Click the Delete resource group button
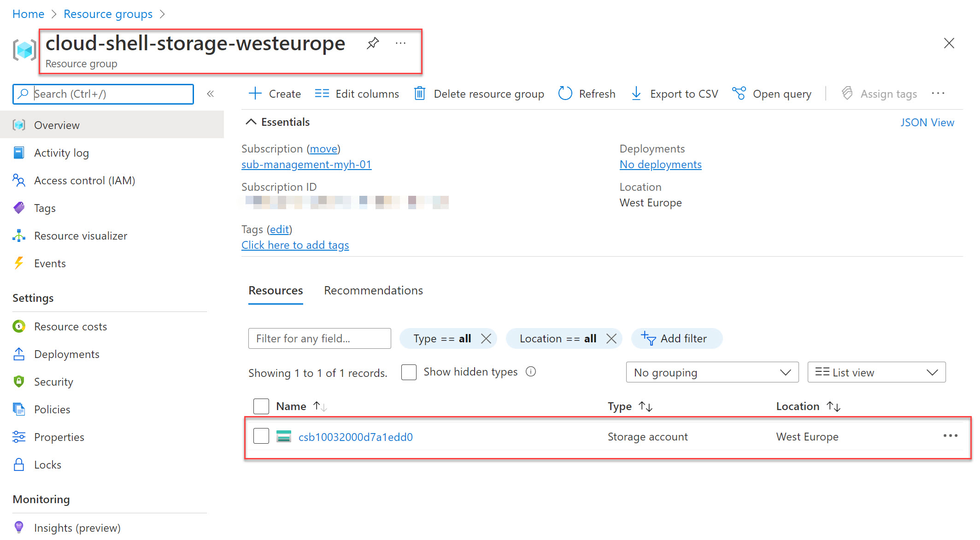980x540 pixels. coord(479,94)
